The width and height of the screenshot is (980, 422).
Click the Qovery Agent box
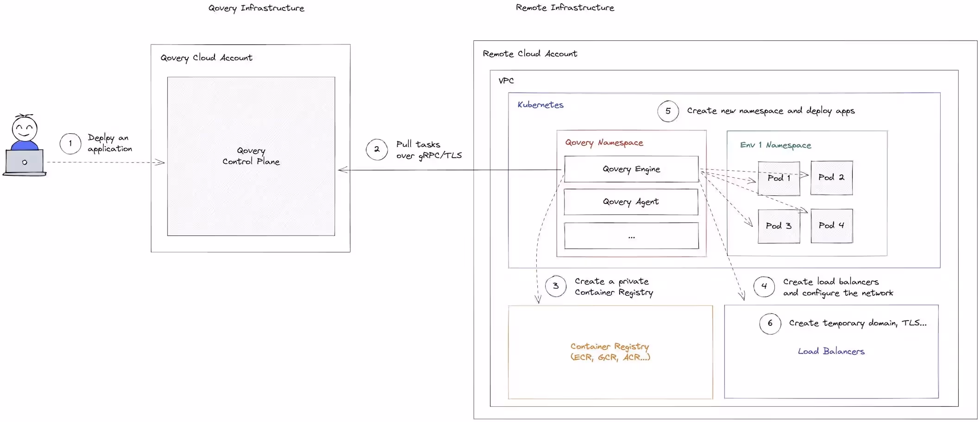[631, 202]
